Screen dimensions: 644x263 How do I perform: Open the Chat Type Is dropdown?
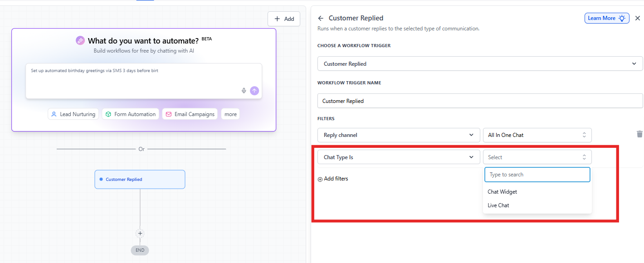pos(399,157)
